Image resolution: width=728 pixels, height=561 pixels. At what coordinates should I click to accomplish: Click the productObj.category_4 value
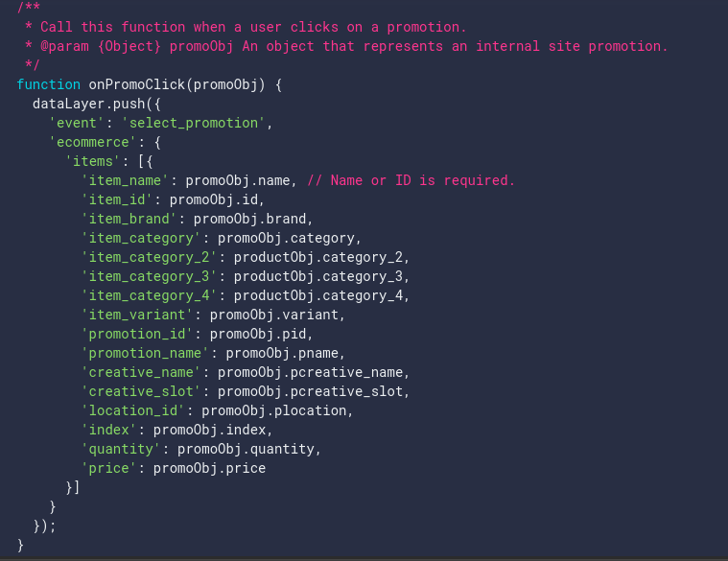(x=321, y=295)
